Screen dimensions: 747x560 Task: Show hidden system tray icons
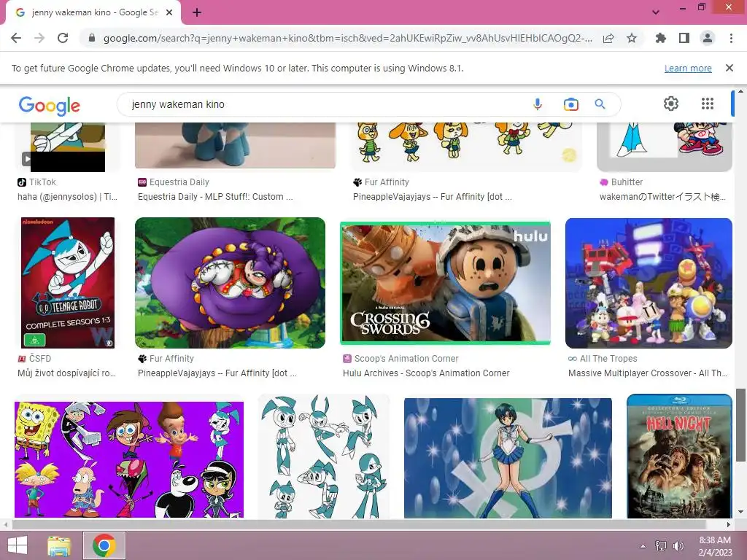pos(643,545)
